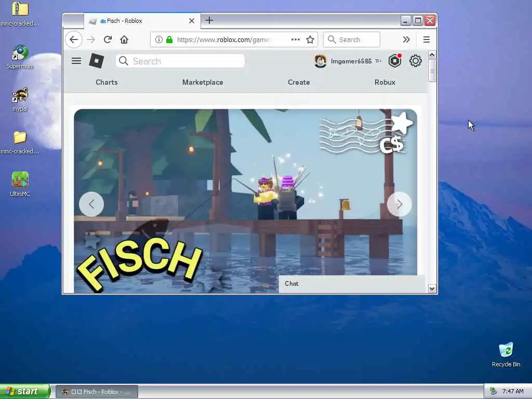The width and height of the screenshot is (532, 399).
Task: Open Roblox settings gear
Action: point(415,61)
